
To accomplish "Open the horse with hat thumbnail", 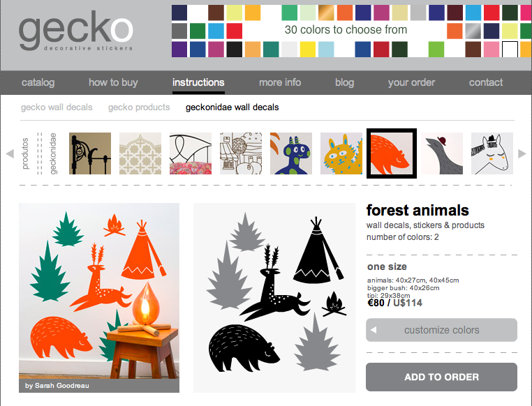I will pos(492,153).
